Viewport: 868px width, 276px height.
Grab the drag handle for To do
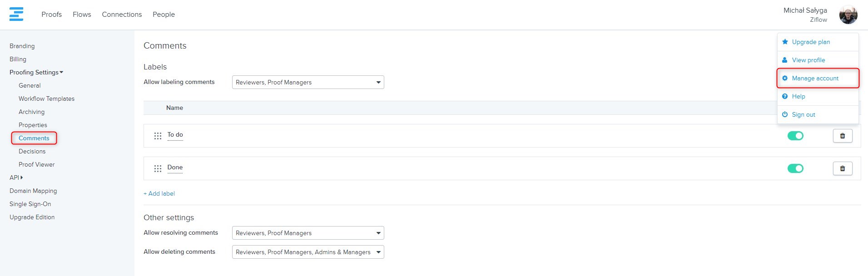pyautogui.click(x=158, y=136)
